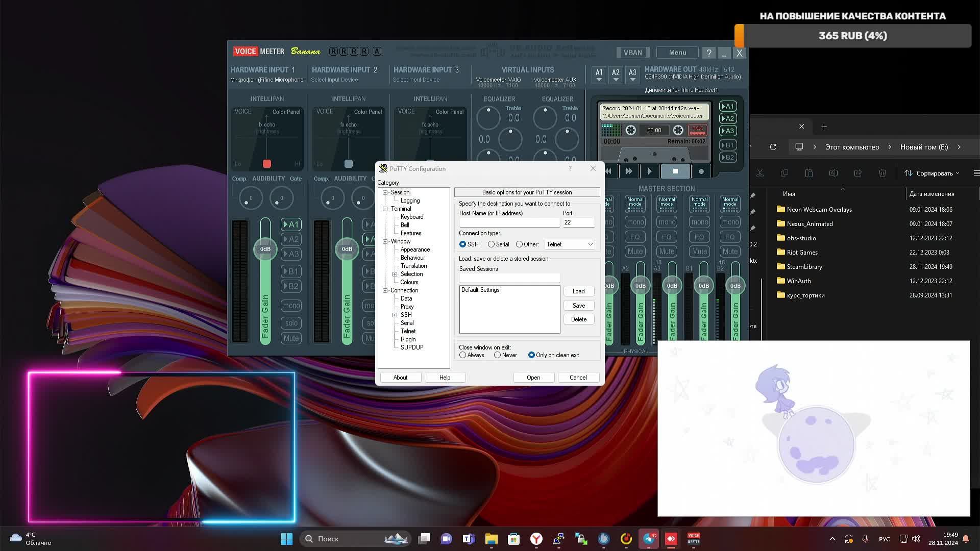The width and height of the screenshot is (980, 551).
Task: Click the recorder fast-forward button
Action: pos(629,171)
